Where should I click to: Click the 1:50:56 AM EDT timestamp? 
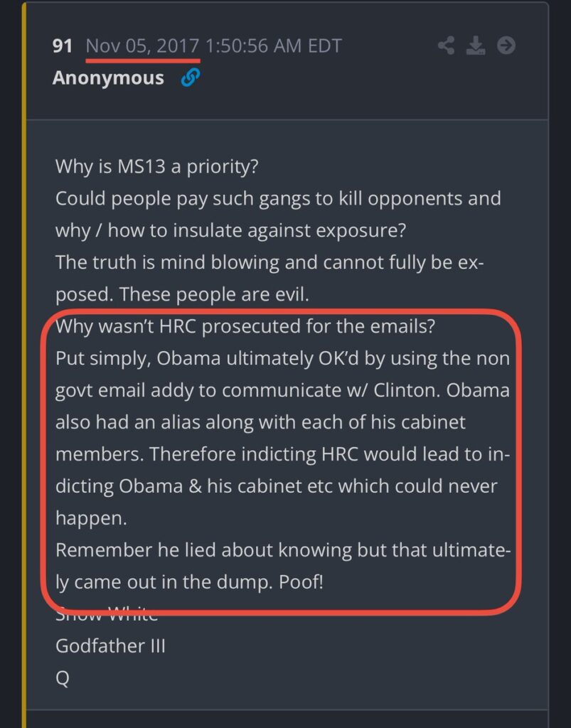pyautogui.click(x=273, y=46)
